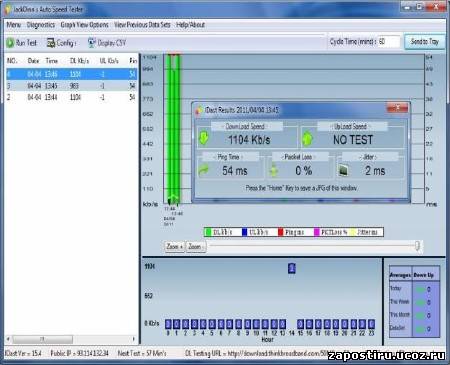The width and height of the screenshot is (450, 365).
Task: Click the green Upload Speed arrow icon
Action: [307, 139]
